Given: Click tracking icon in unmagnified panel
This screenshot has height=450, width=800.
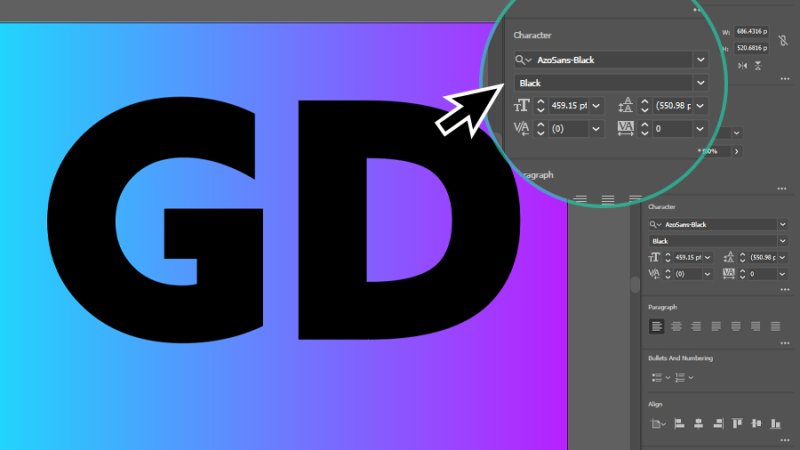Looking at the screenshot, I should pyautogui.click(x=729, y=274).
